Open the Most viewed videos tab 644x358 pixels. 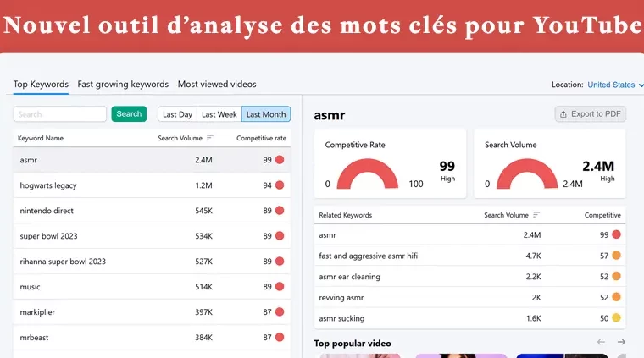pos(217,85)
